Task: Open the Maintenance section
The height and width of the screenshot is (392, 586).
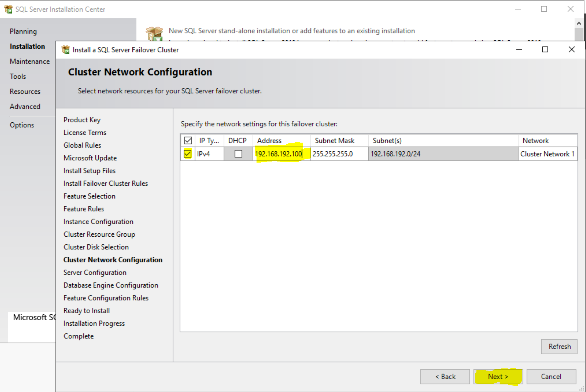Action: (x=30, y=61)
